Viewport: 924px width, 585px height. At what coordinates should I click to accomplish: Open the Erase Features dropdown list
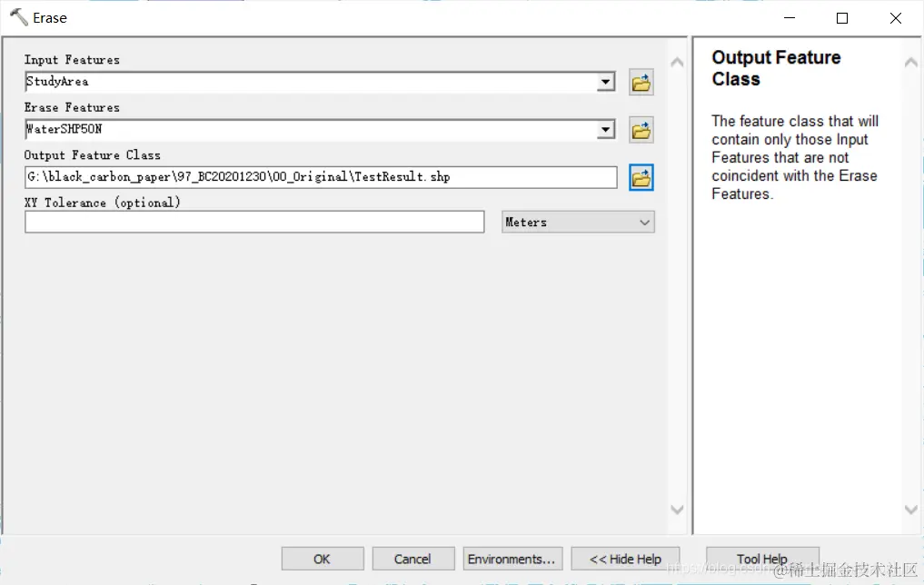[x=605, y=130]
